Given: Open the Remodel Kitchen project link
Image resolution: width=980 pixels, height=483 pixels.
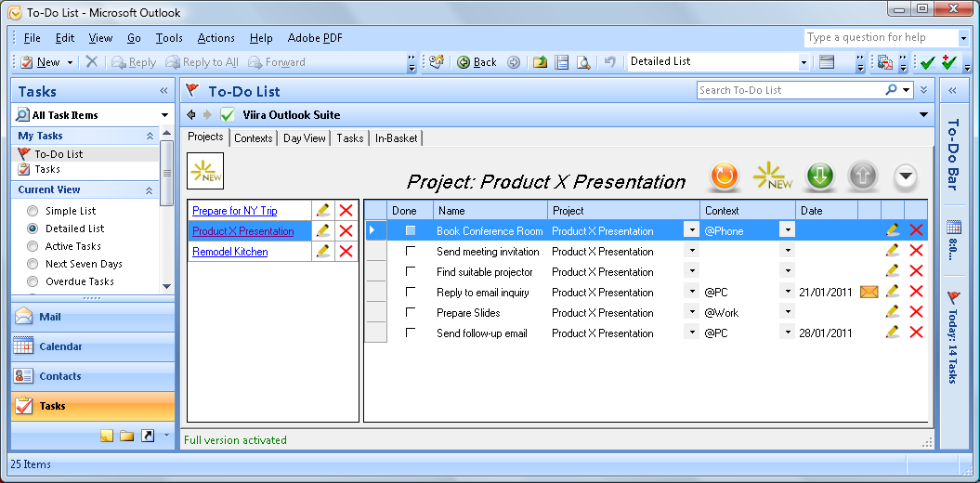Looking at the screenshot, I should pos(230,251).
